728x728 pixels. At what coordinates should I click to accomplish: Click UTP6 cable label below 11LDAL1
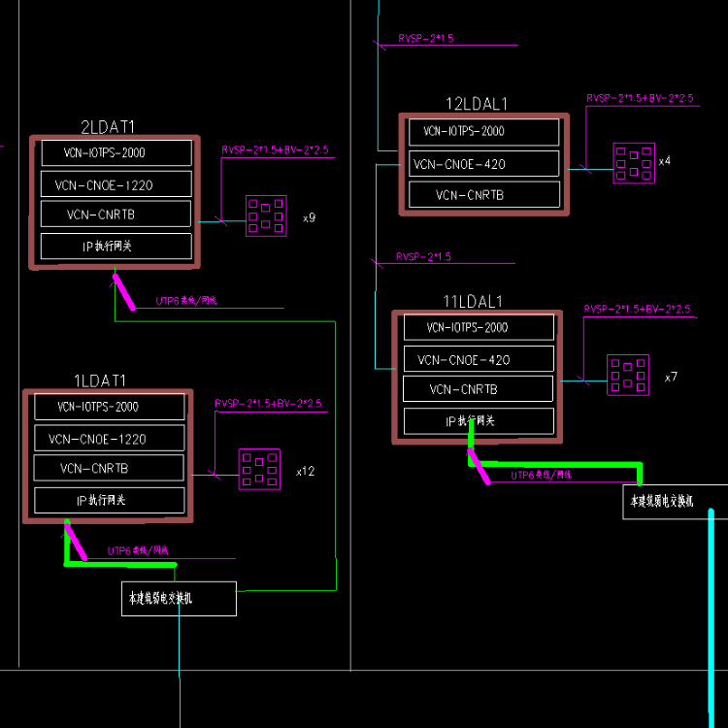point(542,475)
